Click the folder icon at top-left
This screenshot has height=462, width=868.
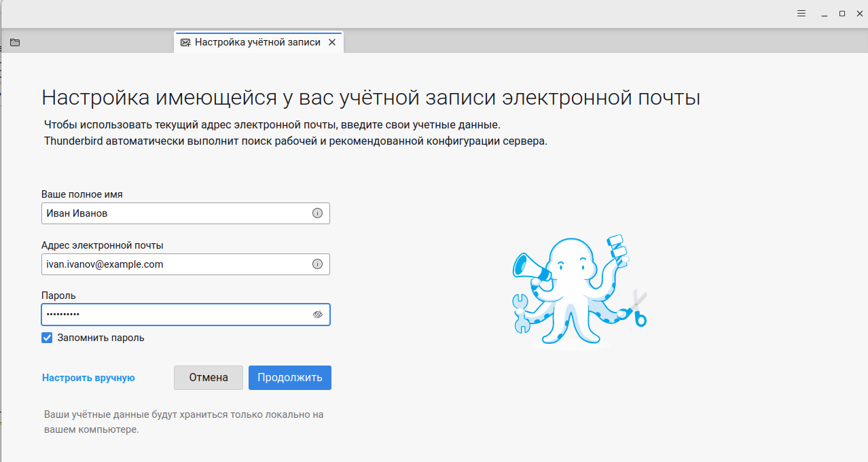coord(15,42)
